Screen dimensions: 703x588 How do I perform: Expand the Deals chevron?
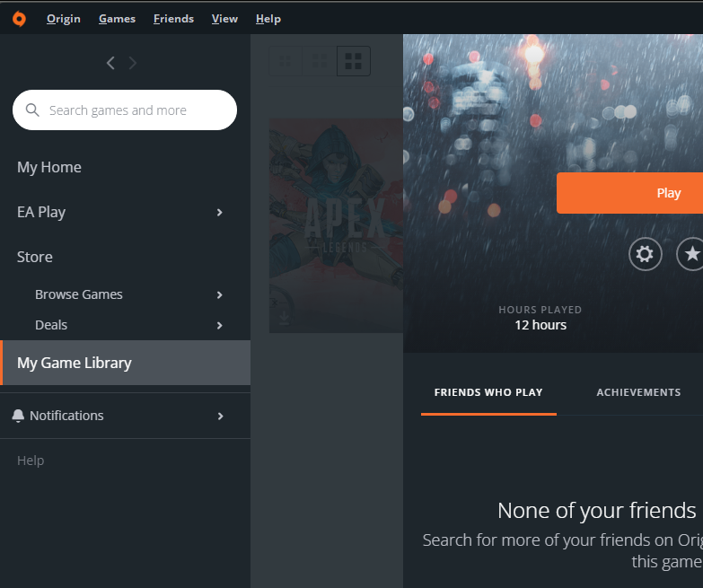[x=220, y=325]
